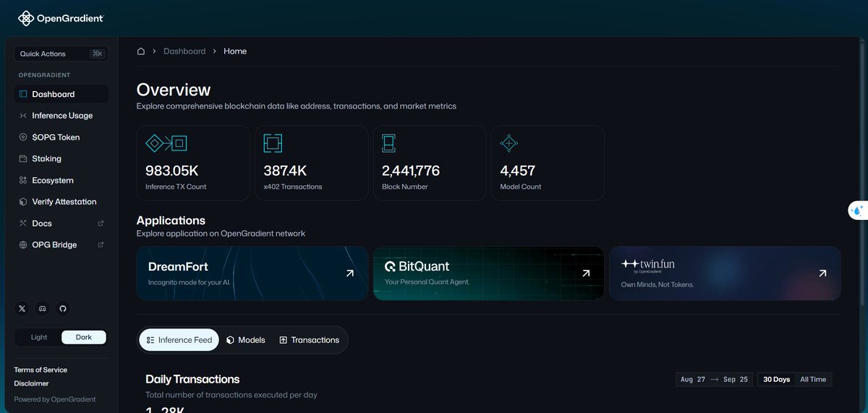Click the home icon in breadcrumb
Viewport: 868px width, 413px height.
(x=141, y=51)
